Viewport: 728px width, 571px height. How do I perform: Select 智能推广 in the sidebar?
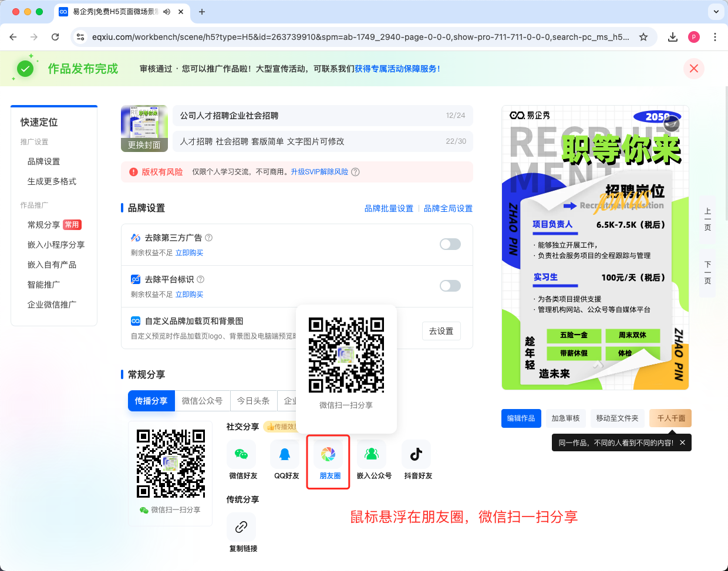tap(43, 285)
